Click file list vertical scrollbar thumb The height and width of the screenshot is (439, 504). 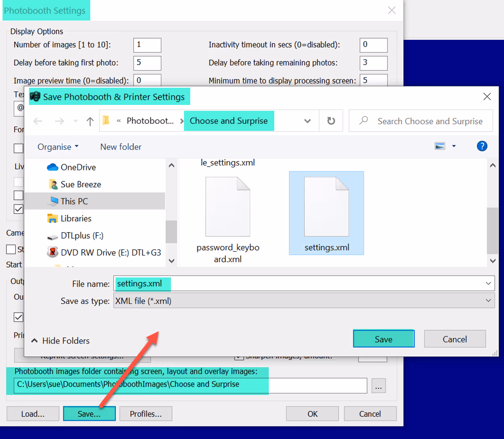click(493, 231)
